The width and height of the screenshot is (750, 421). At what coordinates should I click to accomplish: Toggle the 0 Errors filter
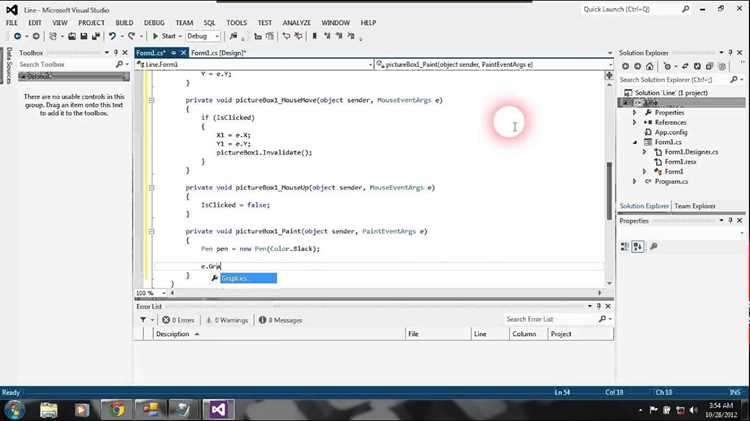178,320
